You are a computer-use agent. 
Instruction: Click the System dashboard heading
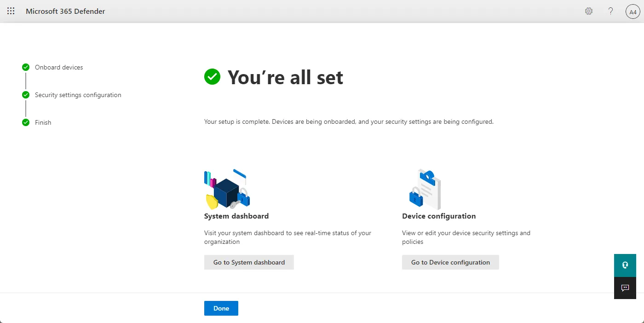tap(236, 216)
